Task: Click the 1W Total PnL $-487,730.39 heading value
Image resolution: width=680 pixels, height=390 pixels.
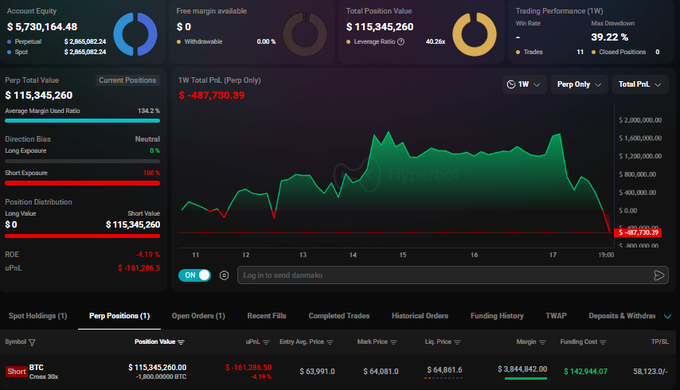Action: tap(212, 95)
